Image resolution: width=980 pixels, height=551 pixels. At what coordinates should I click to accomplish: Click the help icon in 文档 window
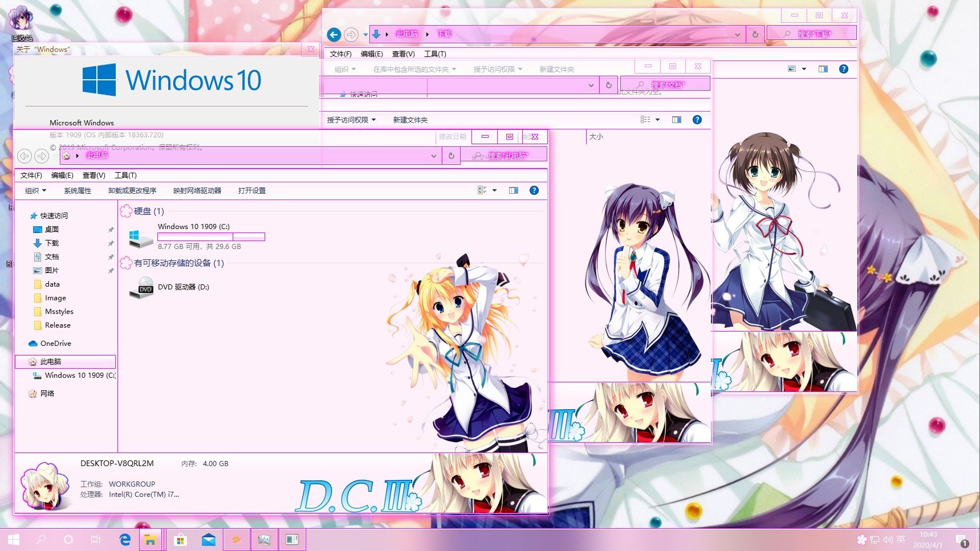click(x=697, y=120)
